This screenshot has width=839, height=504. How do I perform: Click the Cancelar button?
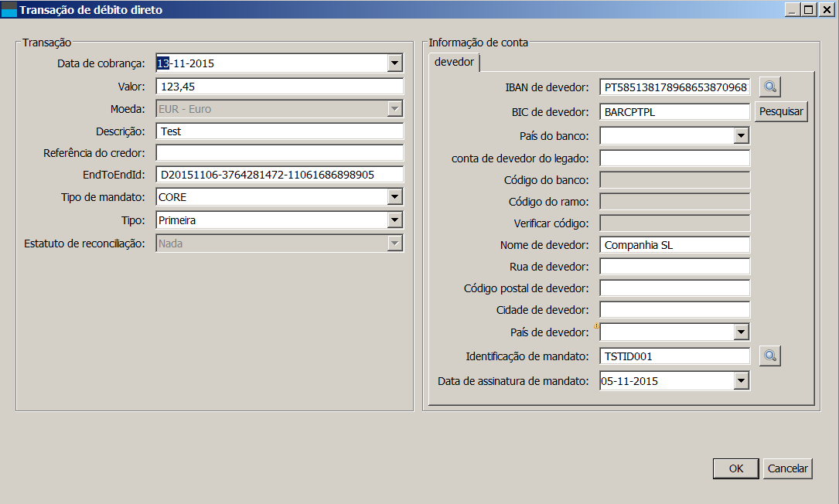click(x=787, y=468)
